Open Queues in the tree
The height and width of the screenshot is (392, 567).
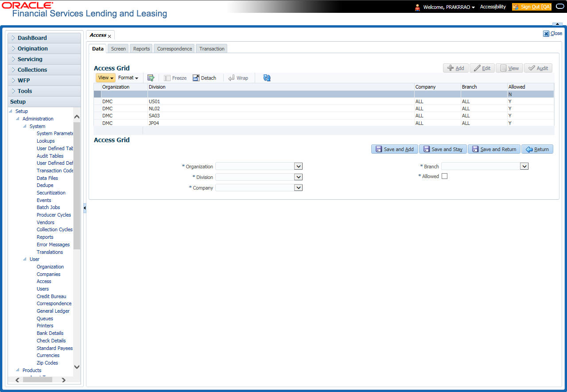(45, 318)
